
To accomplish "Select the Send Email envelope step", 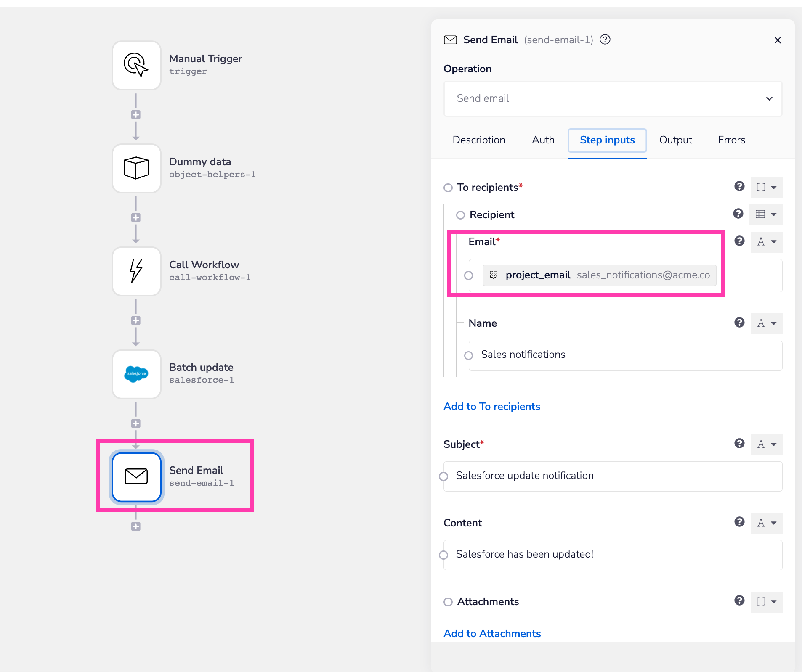I will coord(136,476).
